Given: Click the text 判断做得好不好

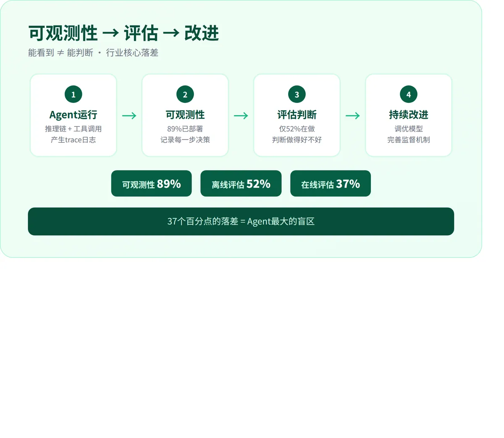Looking at the screenshot, I should tap(297, 140).
